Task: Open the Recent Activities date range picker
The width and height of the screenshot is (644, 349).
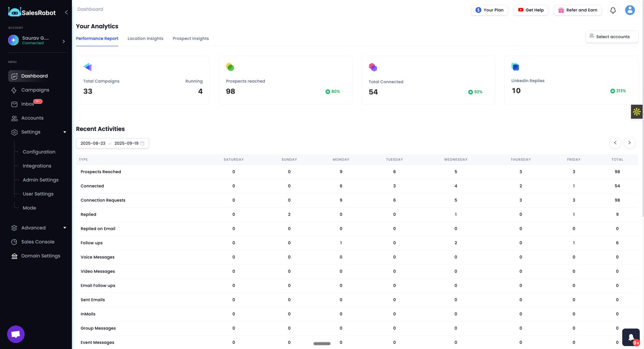Action: [x=112, y=143]
